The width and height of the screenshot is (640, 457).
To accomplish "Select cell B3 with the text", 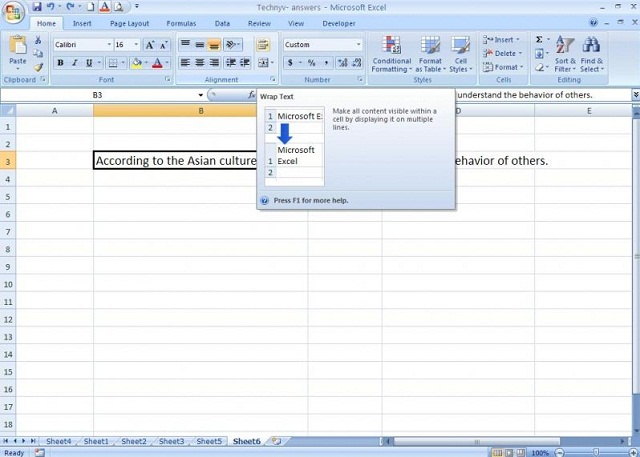I will (x=175, y=160).
